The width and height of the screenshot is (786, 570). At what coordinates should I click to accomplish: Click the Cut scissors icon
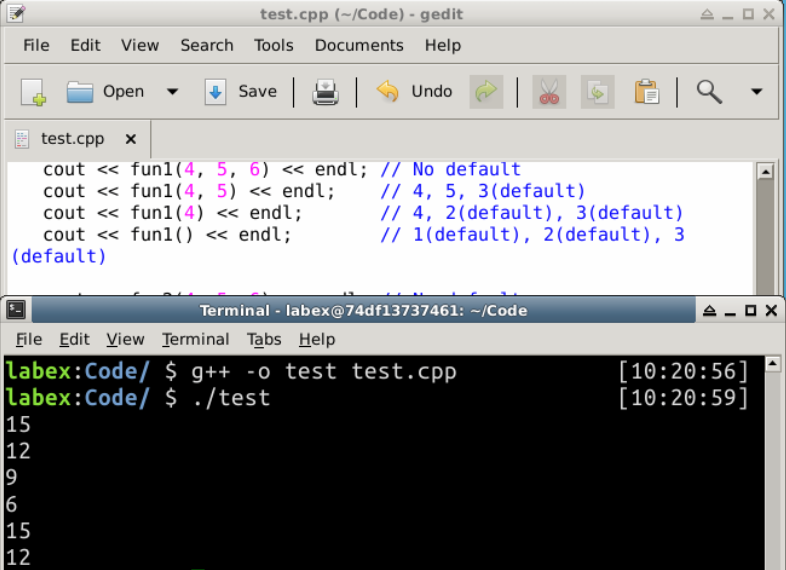click(x=549, y=92)
